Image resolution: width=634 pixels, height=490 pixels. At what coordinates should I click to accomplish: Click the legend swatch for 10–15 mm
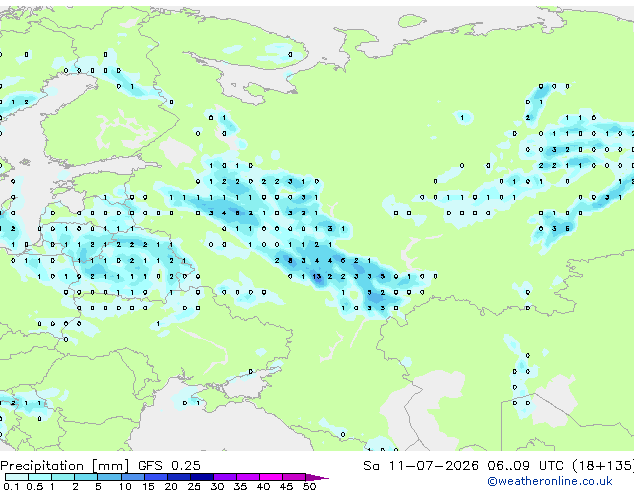[x=132, y=477]
